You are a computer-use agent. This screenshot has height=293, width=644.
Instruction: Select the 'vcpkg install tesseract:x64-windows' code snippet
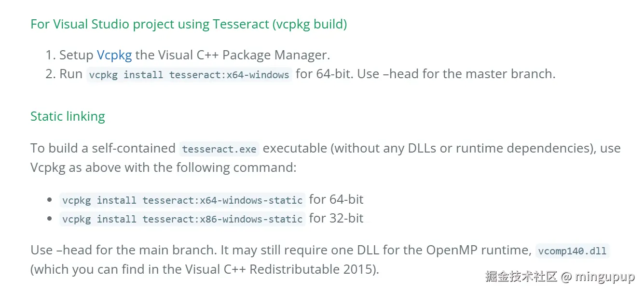coord(189,74)
